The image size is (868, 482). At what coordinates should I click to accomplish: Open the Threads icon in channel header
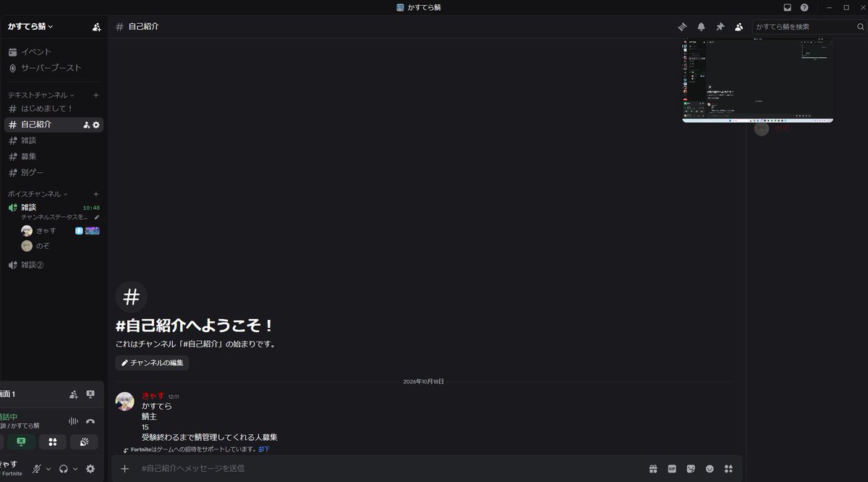(x=682, y=27)
